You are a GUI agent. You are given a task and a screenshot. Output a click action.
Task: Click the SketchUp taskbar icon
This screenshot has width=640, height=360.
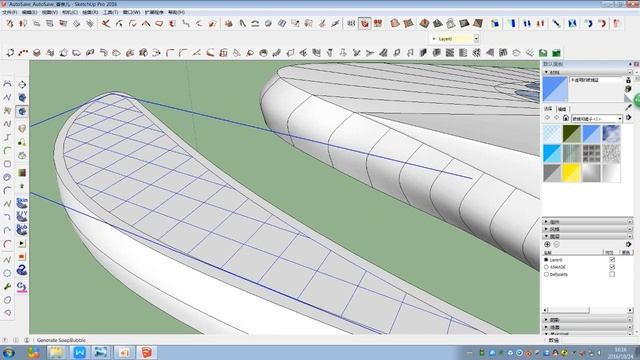[x=146, y=352]
